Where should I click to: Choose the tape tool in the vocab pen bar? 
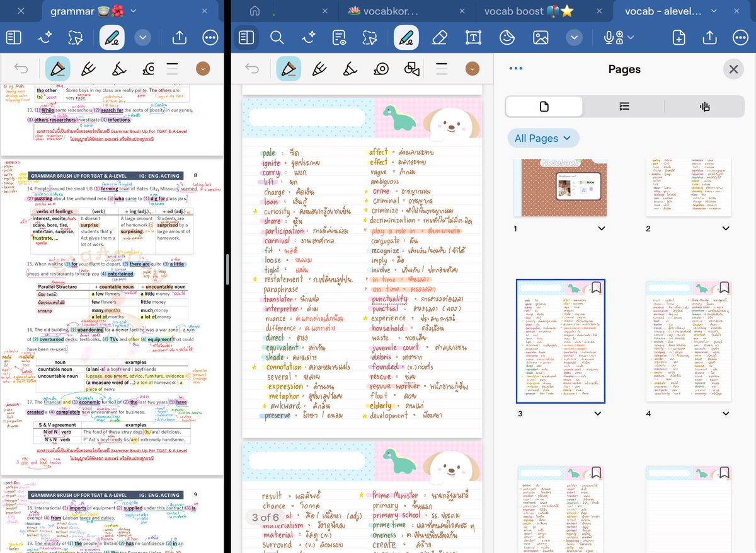pyautogui.click(x=381, y=69)
